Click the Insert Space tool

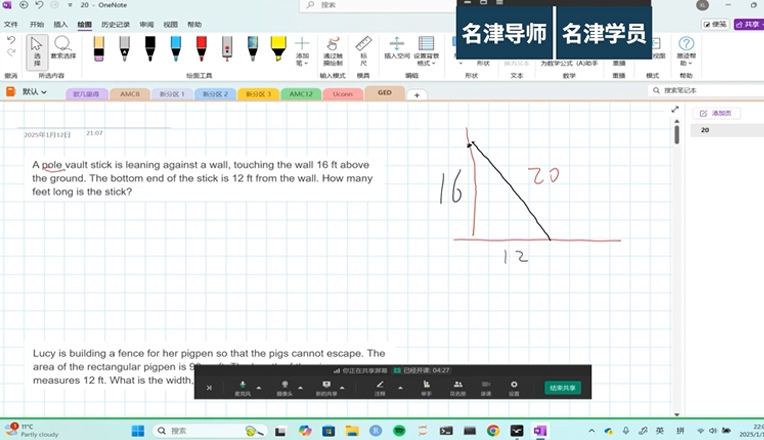click(396, 50)
